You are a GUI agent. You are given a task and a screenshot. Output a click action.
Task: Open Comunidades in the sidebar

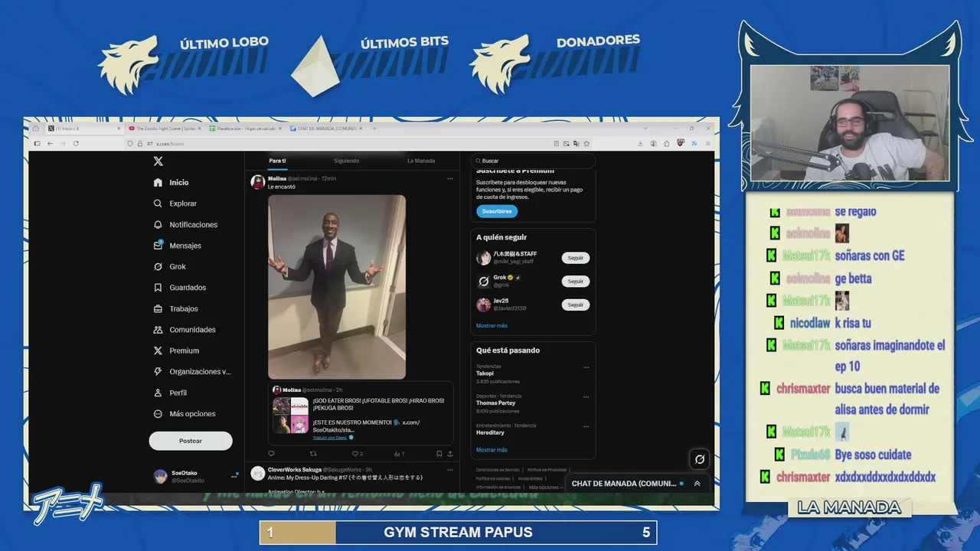click(x=158, y=330)
